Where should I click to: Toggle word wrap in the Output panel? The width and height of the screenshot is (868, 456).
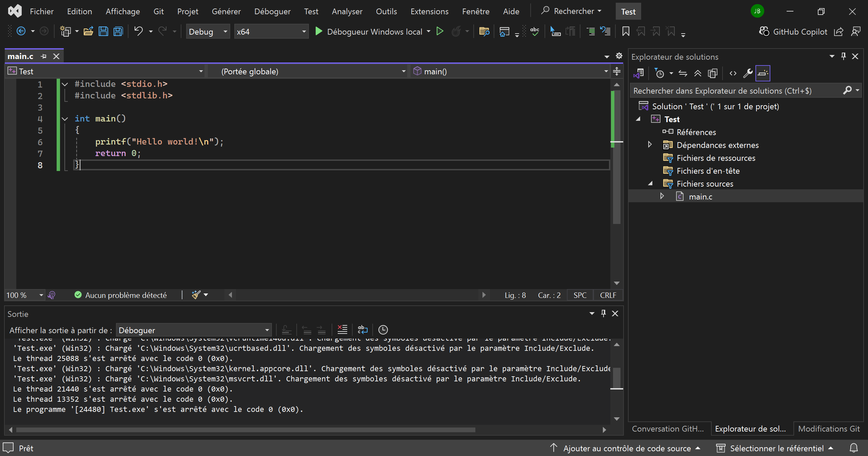tap(362, 330)
